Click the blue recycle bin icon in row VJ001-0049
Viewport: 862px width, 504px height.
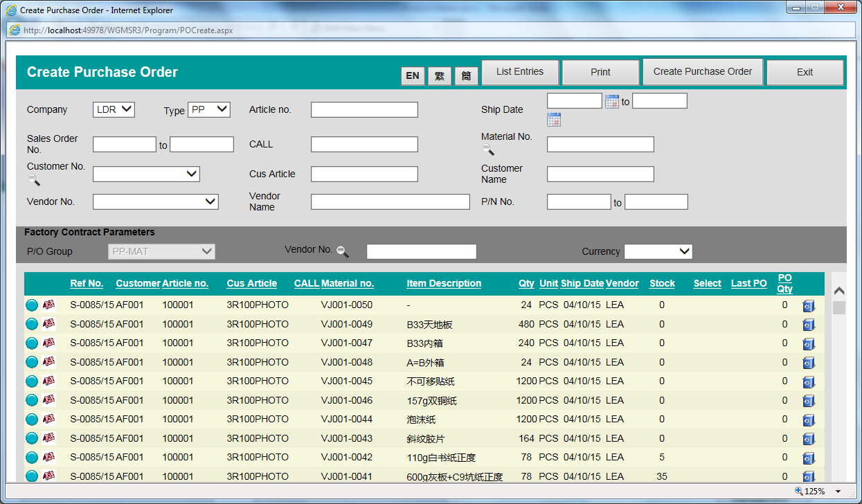point(809,325)
